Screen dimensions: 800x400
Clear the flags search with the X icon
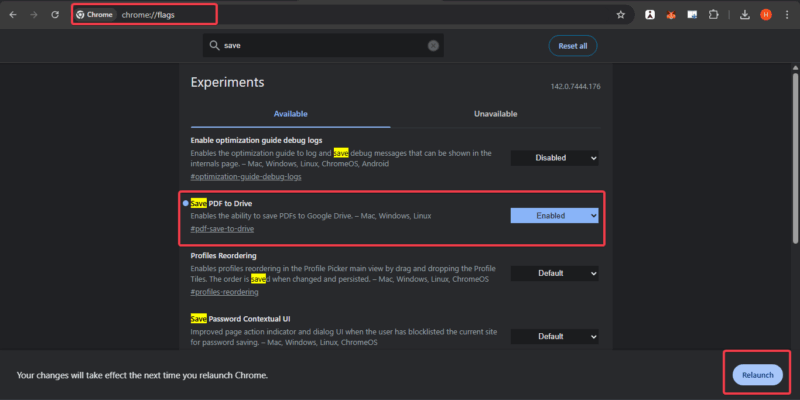(433, 46)
